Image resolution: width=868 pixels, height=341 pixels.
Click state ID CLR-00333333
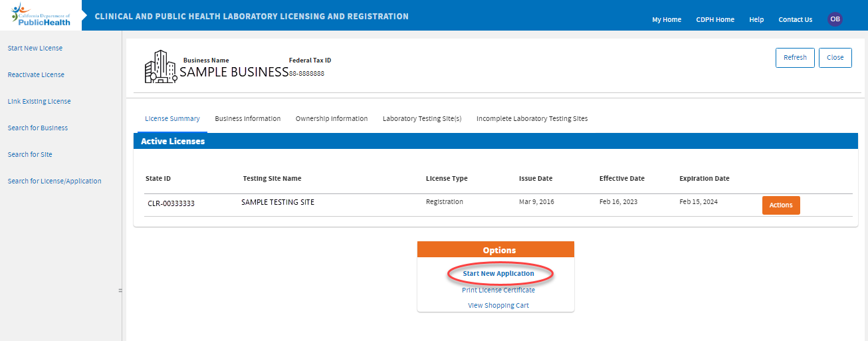point(171,204)
